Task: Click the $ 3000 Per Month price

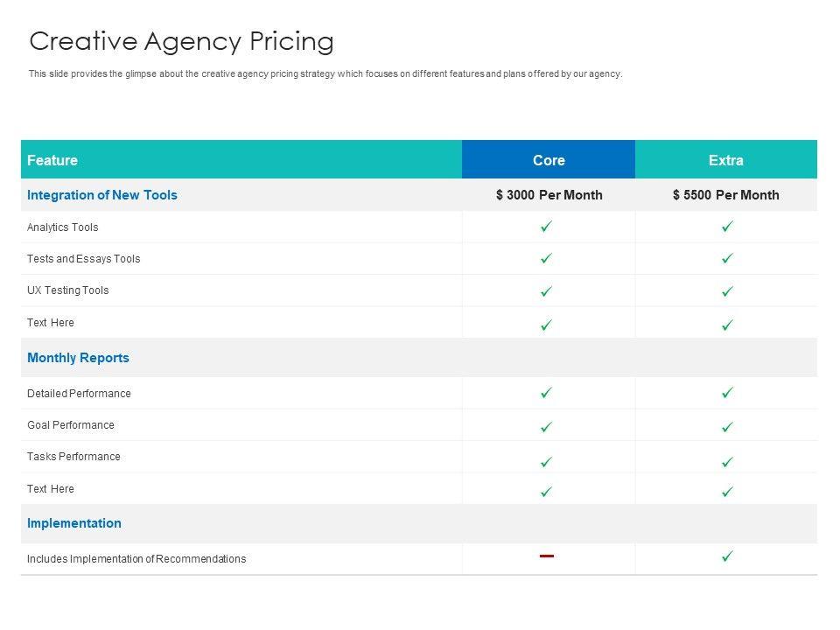Action: click(x=549, y=195)
